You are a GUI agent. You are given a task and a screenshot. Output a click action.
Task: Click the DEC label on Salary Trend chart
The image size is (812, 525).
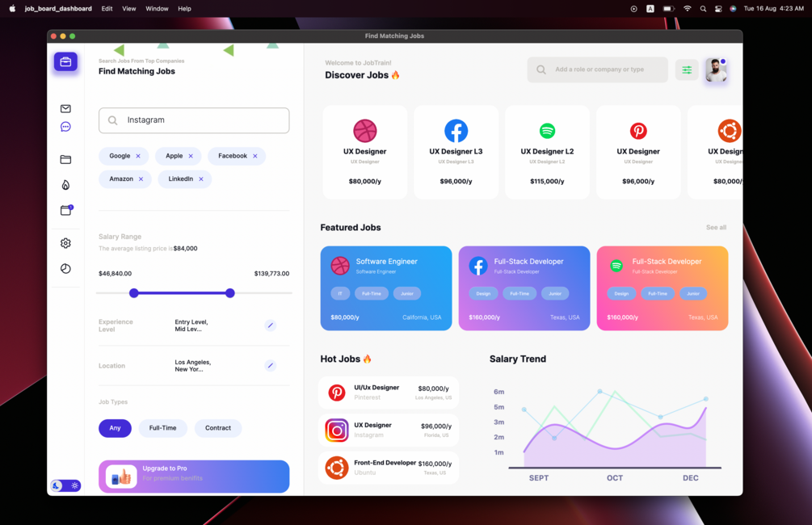(690, 478)
